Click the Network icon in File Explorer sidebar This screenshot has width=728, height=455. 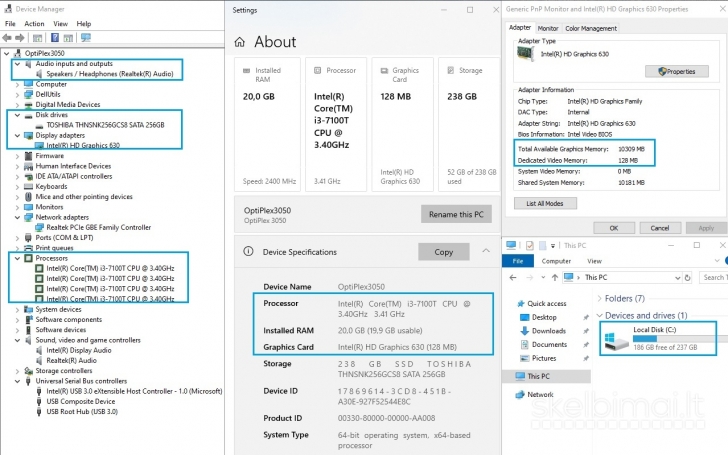click(520, 395)
